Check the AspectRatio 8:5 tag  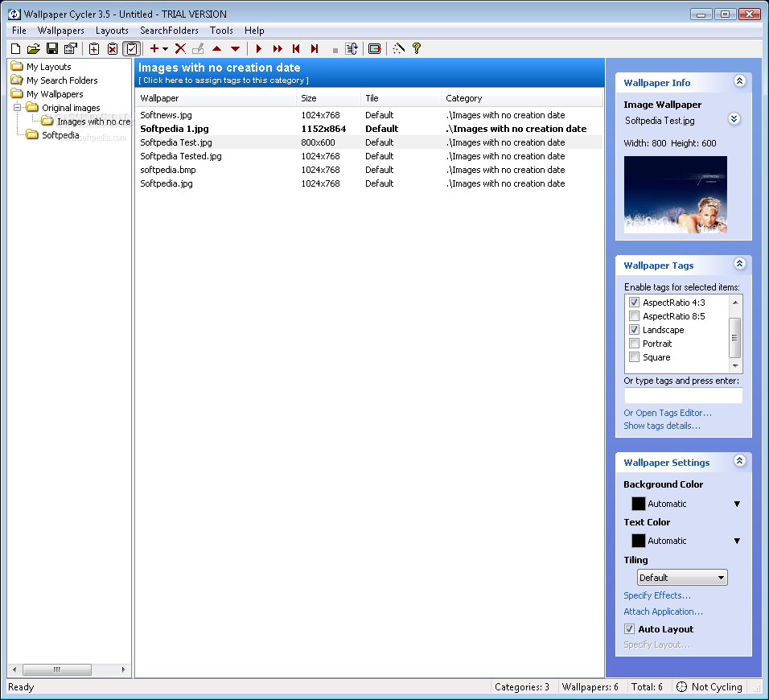pos(634,316)
